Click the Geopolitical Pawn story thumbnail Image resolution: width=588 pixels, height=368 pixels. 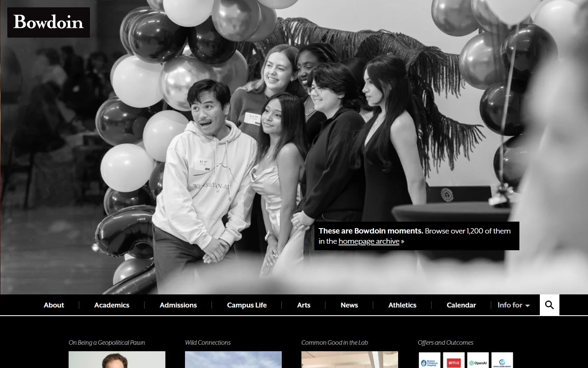pos(117,360)
